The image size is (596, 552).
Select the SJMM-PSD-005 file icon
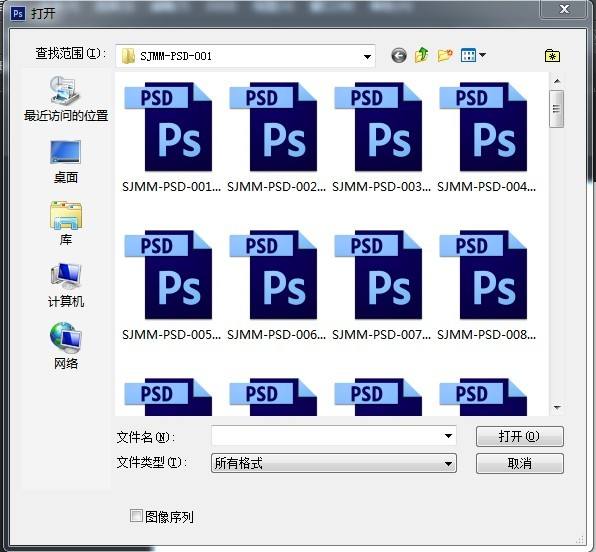pyautogui.click(x=168, y=274)
